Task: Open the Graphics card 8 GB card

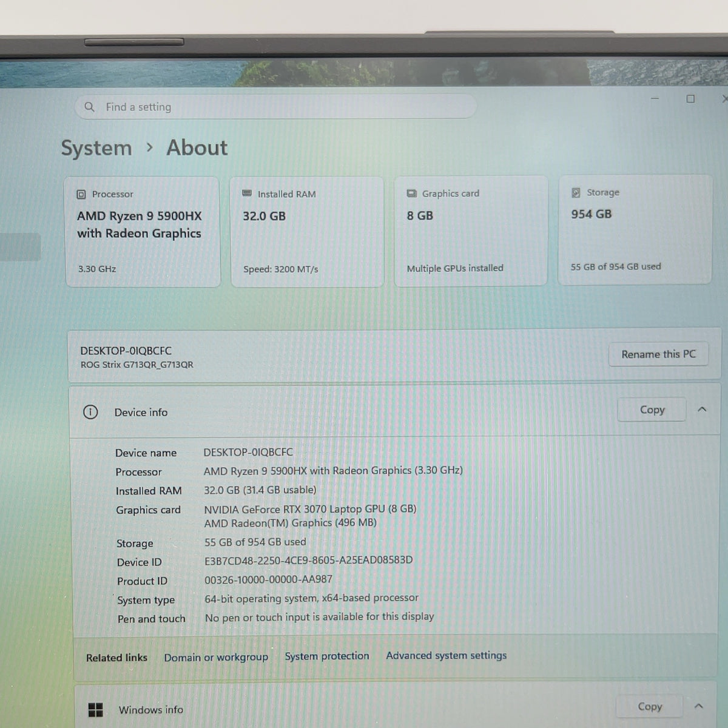Action: coord(471,231)
